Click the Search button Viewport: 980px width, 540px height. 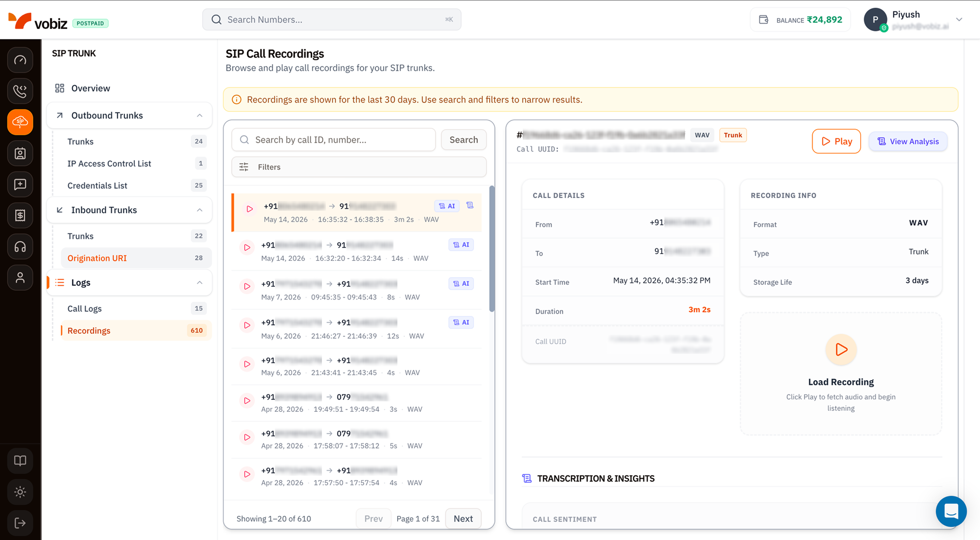tap(464, 140)
